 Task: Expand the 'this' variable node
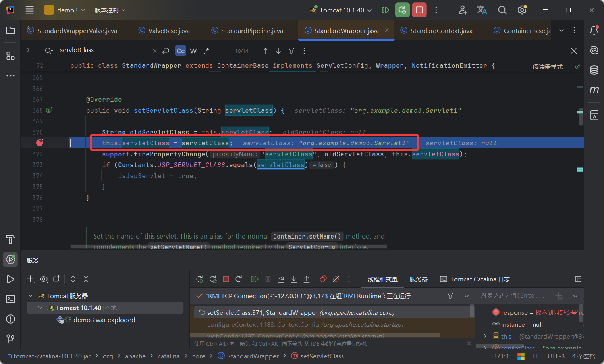click(x=485, y=336)
